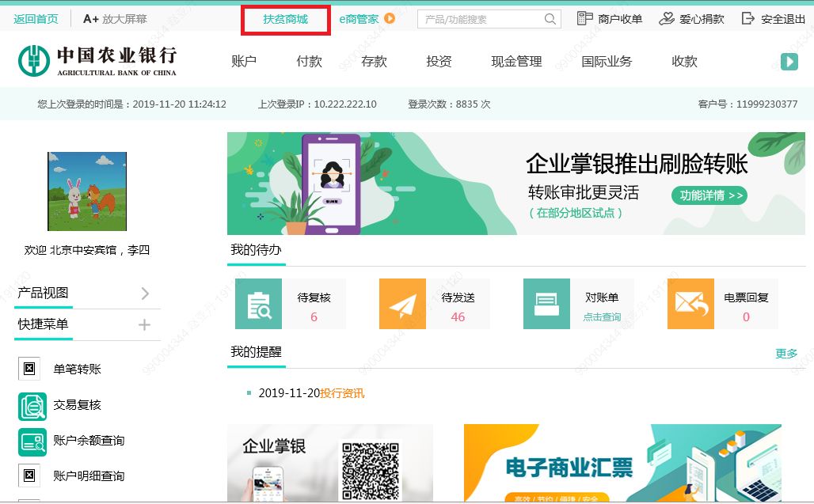Click the 交易复核 shortcut label
The width and height of the screenshot is (814, 504).
[x=77, y=405]
